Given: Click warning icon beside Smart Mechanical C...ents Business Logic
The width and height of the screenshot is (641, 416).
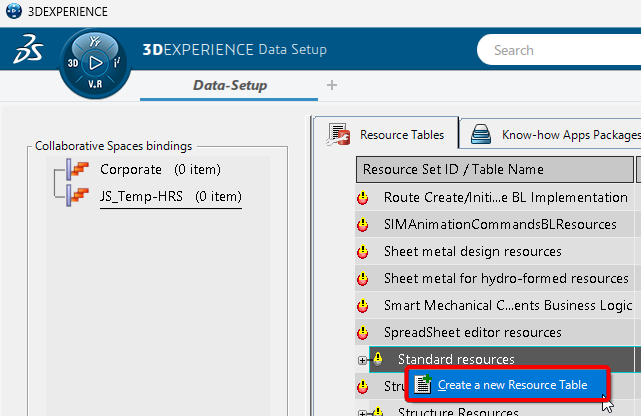Looking at the screenshot, I should (x=363, y=306).
